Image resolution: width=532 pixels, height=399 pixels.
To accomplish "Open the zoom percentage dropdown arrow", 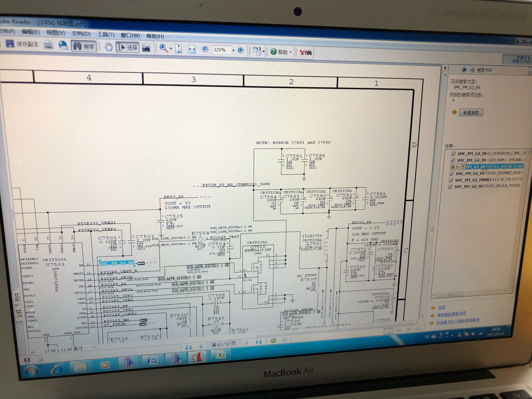I will 233,50.
